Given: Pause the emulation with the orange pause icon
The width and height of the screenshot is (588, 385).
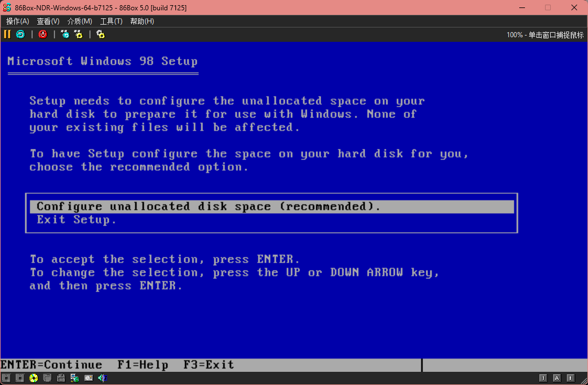Looking at the screenshot, I should [7, 34].
